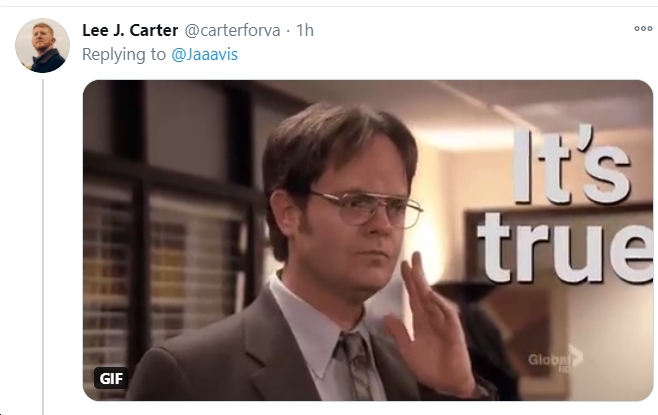This screenshot has height=415, width=658.
Task: Click the "Replying to" label text
Action: (124, 55)
